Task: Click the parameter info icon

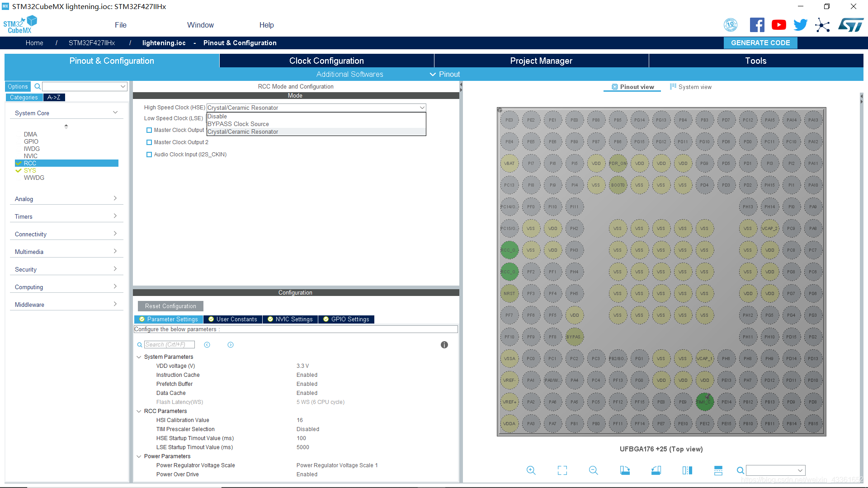Action: click(x=444, y=345)
